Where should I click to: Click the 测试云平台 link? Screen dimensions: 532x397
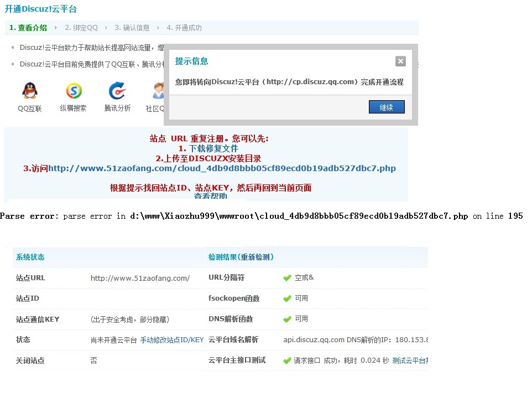pyautogui.click(x=410, y=360)
